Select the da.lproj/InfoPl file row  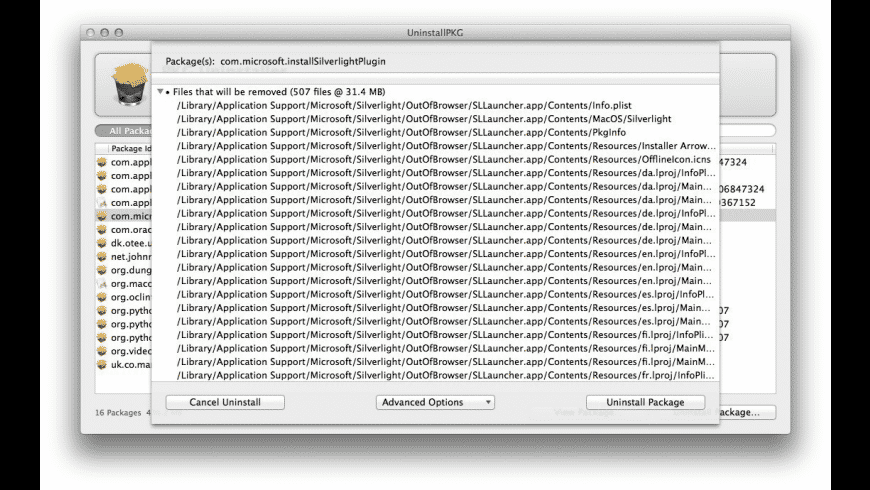click(x=436, y=173)
